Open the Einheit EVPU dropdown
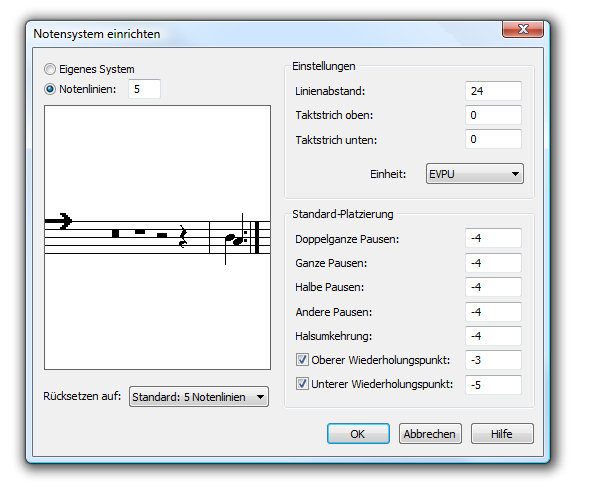Image resolution: width=590 pixels, height=499 pixels. click(474, 174)
